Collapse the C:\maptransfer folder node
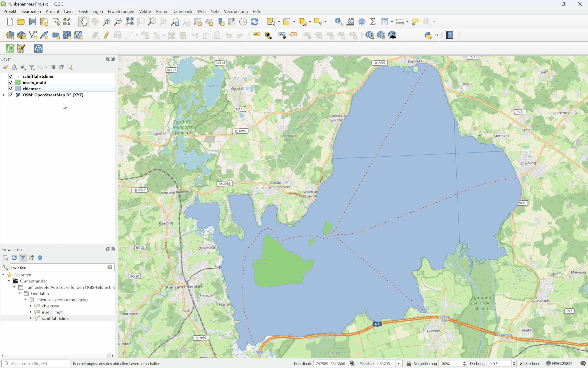This screenshot has width=588, height=368. pos(9,281)
